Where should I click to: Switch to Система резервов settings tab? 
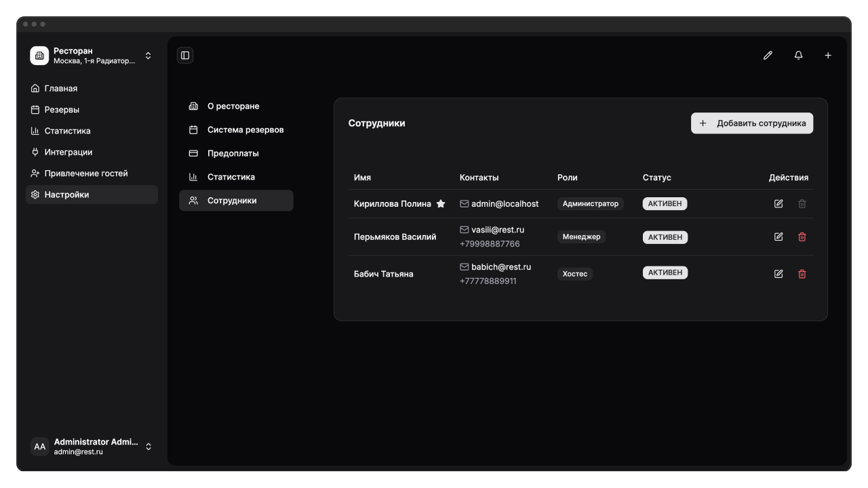click(245, 129)
